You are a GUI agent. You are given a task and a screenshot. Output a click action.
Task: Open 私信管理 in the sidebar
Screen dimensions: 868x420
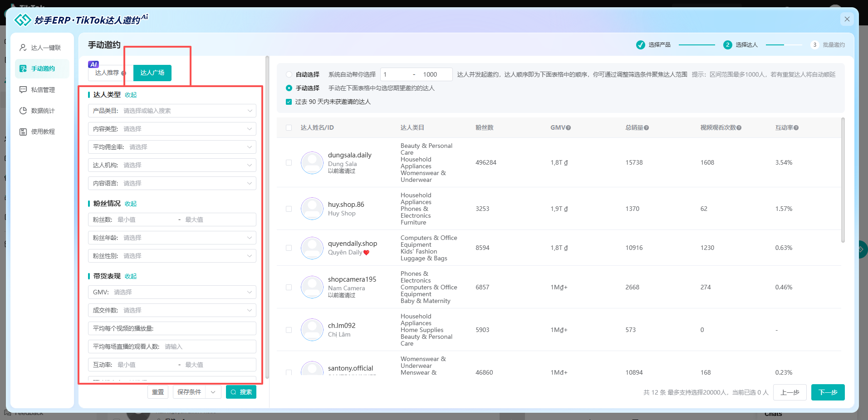tap(42, 90)
